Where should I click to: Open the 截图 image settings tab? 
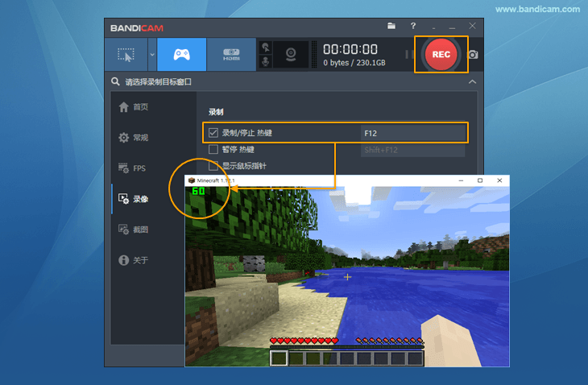coord(134,230)
